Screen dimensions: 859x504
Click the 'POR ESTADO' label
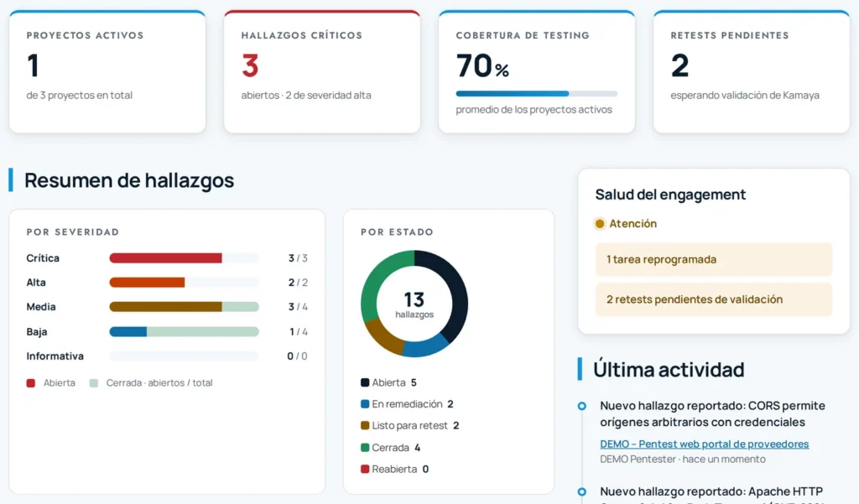(397, 231)
